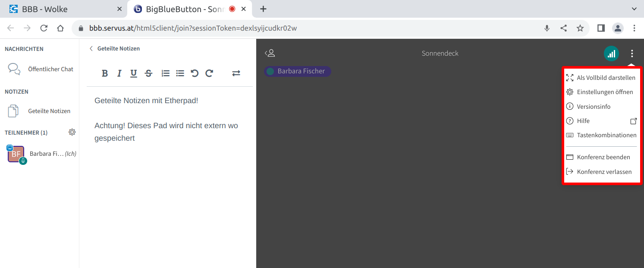Viewport: 644px width, 268px height.
Task: Open import/export arrows in notes toolbar
Action: tap(236, 73)
